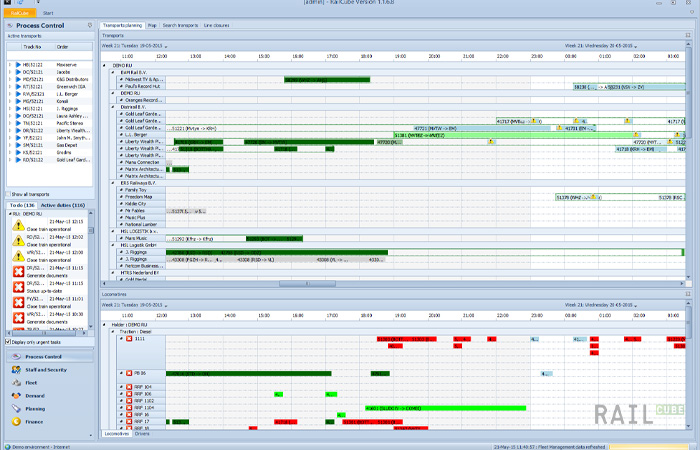Switch to the Map tab
The width and height of the screenshot is (700, 450).
pyautogui.click(x=152, y=25)
